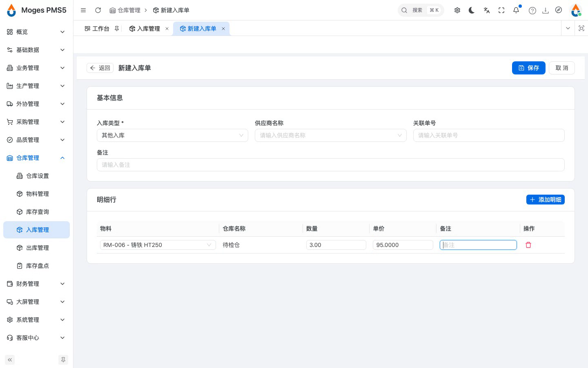Collapse the 仓库管理 menu

click(36, 158)
